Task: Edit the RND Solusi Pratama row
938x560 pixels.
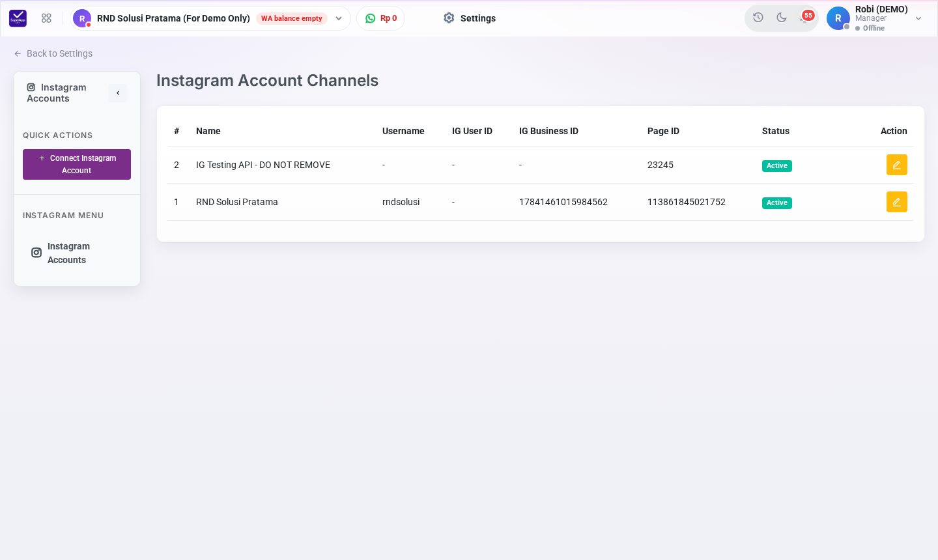Action: tap(897, 202)
